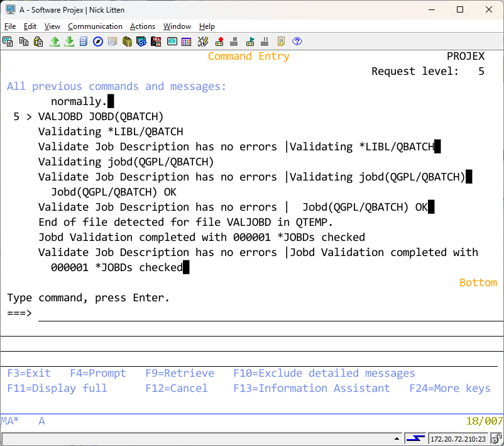
Task: Click the gray pause macro icon
Action: (265, 42)
